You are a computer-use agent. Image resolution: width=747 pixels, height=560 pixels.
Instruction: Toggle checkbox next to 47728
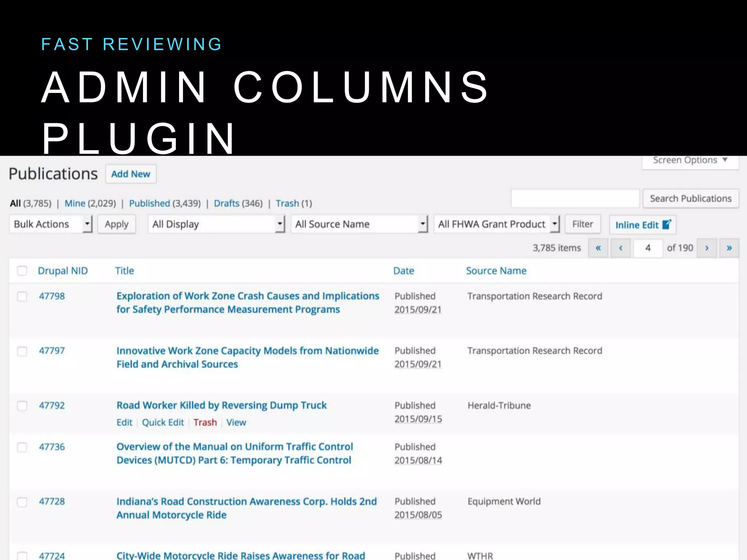[22, 502]
